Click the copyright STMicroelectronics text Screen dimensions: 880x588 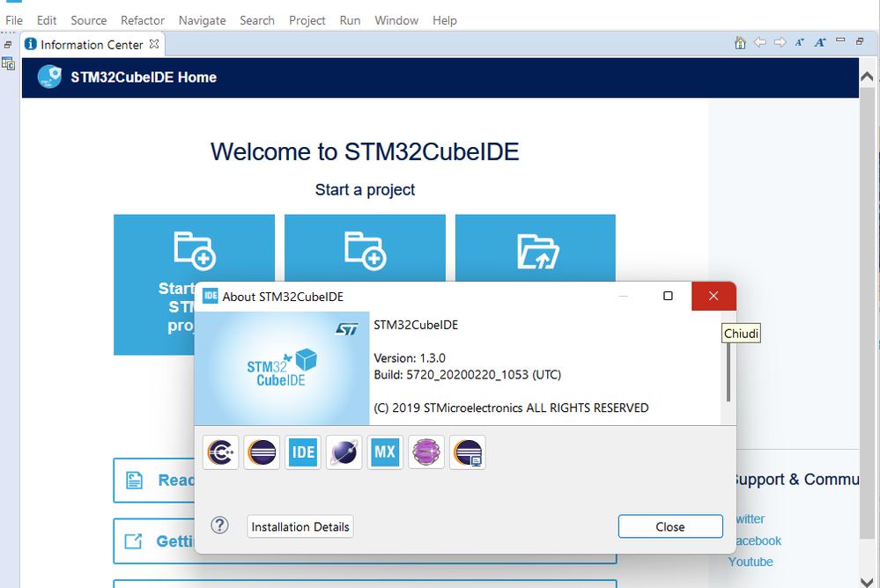(x=511, y=408)
